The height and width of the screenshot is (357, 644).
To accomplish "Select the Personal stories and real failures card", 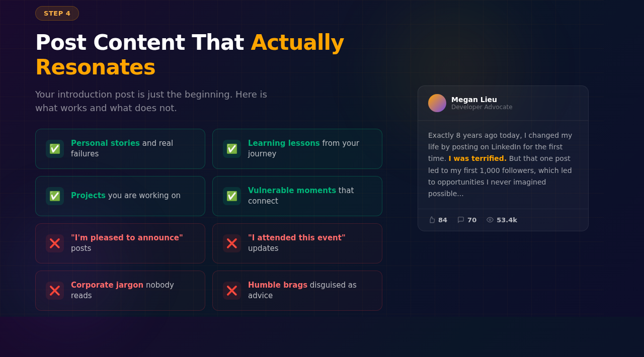I will pyautogui.click(x=120, y=149).
